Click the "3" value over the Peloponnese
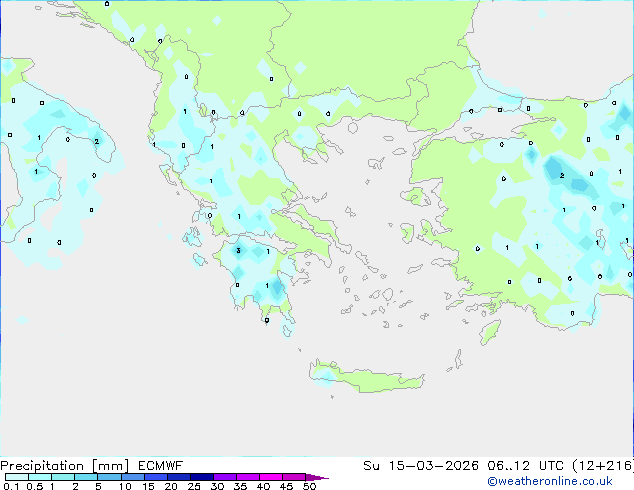This screenshot has width=634, height=490. [x=238, y=251]
